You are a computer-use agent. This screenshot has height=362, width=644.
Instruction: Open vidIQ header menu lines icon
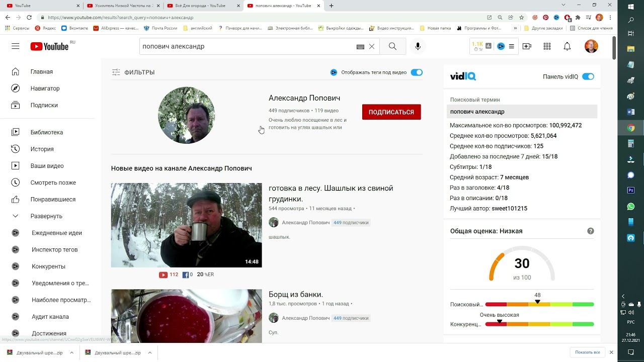[512, 46]
